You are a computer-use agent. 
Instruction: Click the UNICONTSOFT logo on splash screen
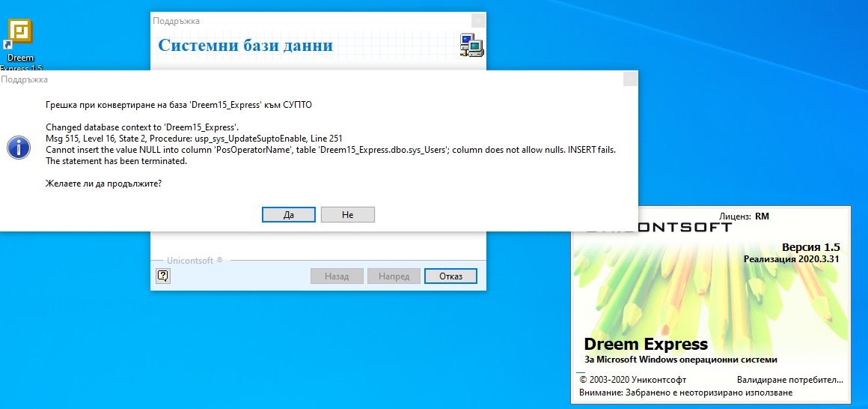658,228
